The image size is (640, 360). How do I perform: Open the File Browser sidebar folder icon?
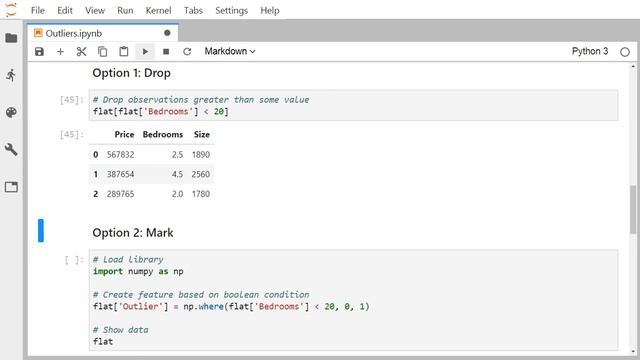tap(11, 38)
